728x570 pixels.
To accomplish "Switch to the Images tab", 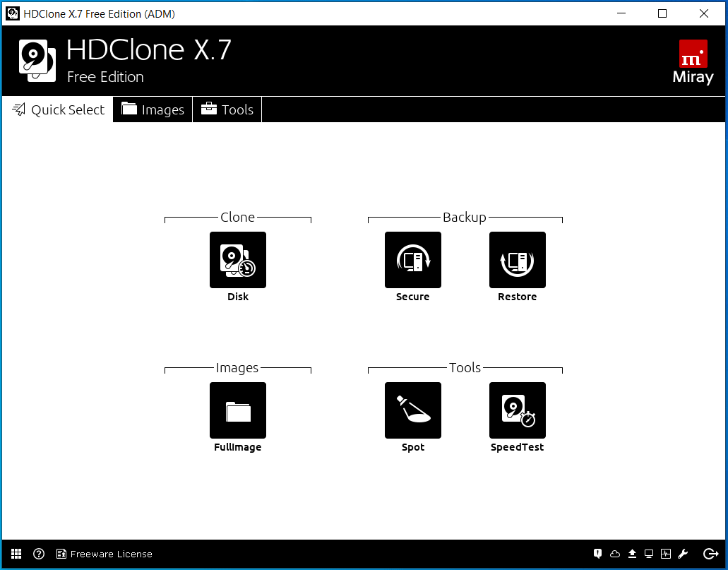I will pyautogui.click(x=152, y=109).
